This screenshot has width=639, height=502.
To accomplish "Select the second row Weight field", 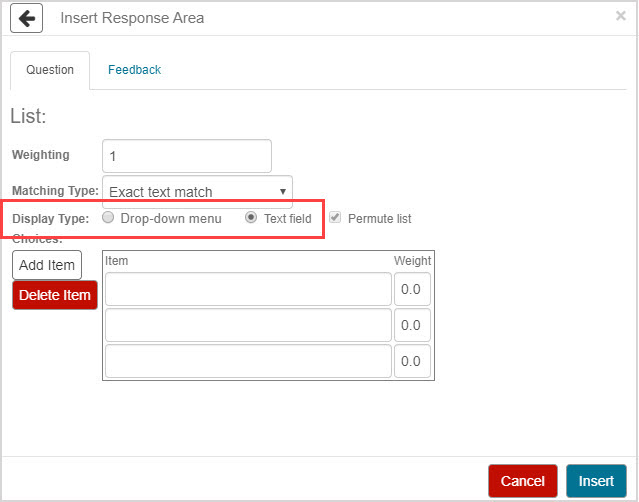I will pos(412,326).
